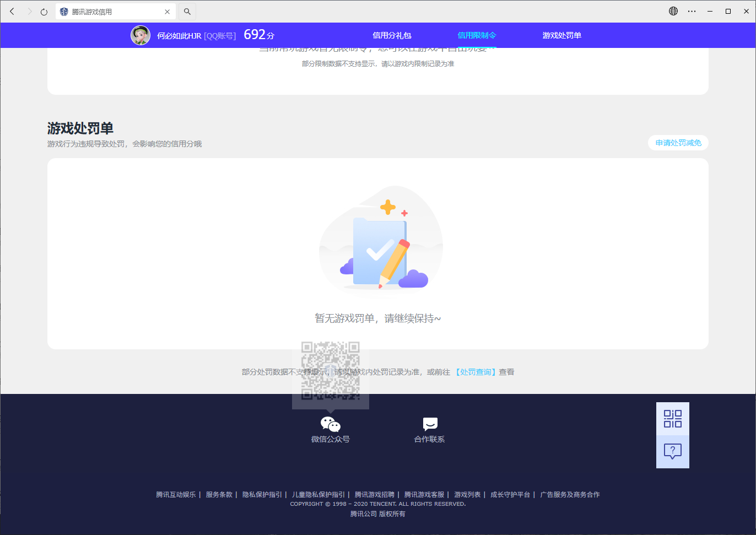Viewport: 756px width, 535px height.
Task: Click the globe language icon
Action: coord(673,11)
